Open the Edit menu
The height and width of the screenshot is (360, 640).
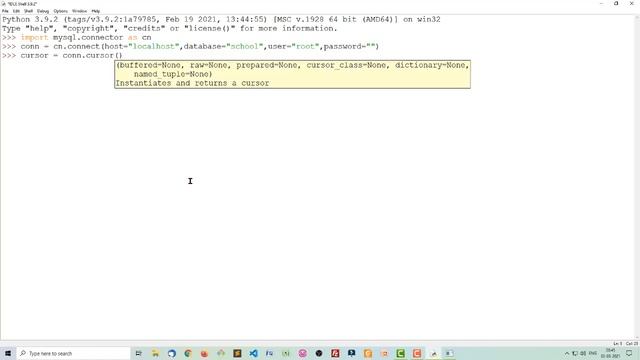coord(16,11)
